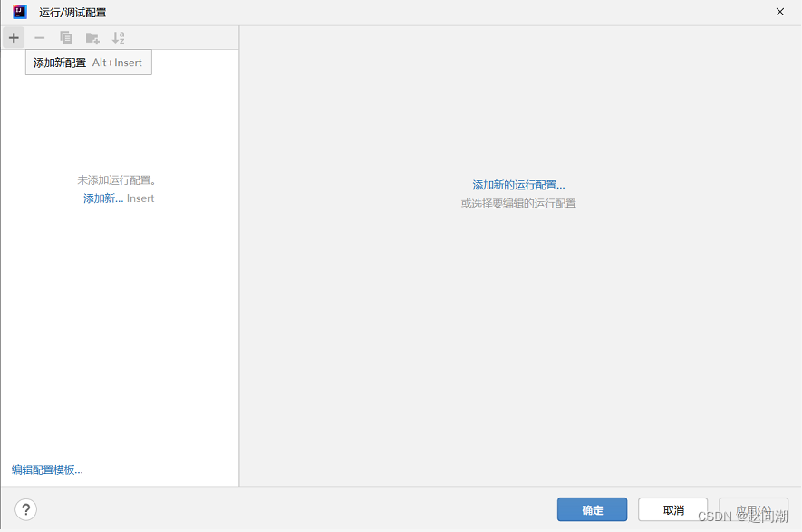Viewport: 802px width, 532px height.
Task: Click the 添加新... link in left panel
Action: (x=102, y=198)
